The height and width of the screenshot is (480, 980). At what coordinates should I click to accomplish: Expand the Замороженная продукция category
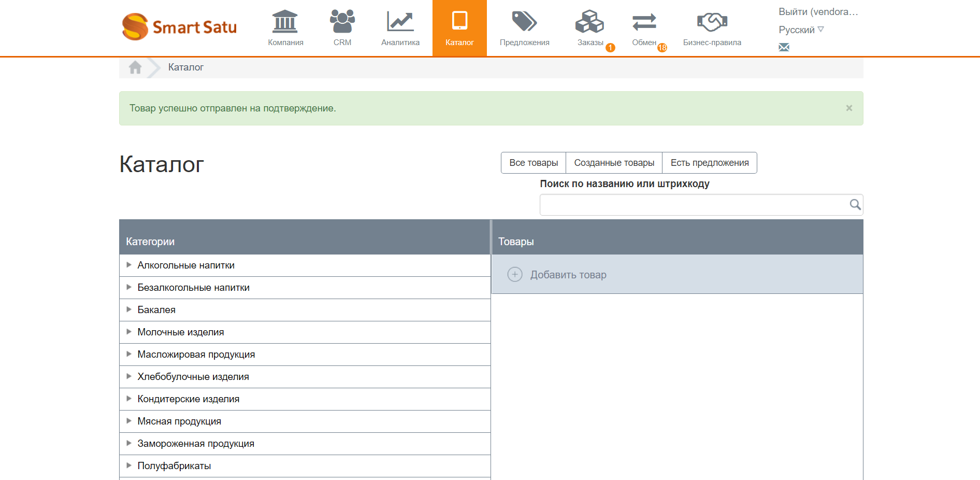point(129,443)
